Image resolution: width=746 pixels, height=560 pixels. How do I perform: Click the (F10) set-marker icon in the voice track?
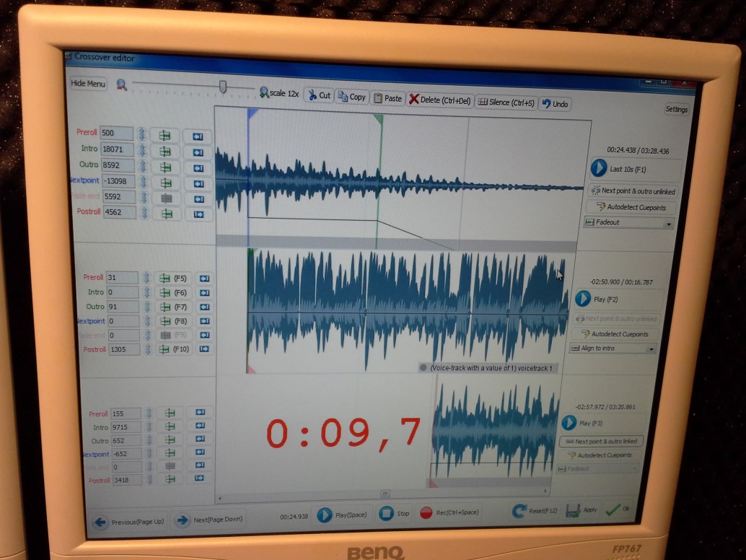pyautogui.click(x=175, y=349)
